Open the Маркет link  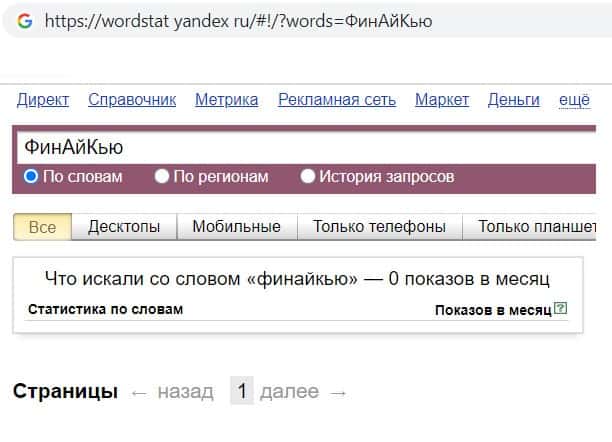(441, 99)
